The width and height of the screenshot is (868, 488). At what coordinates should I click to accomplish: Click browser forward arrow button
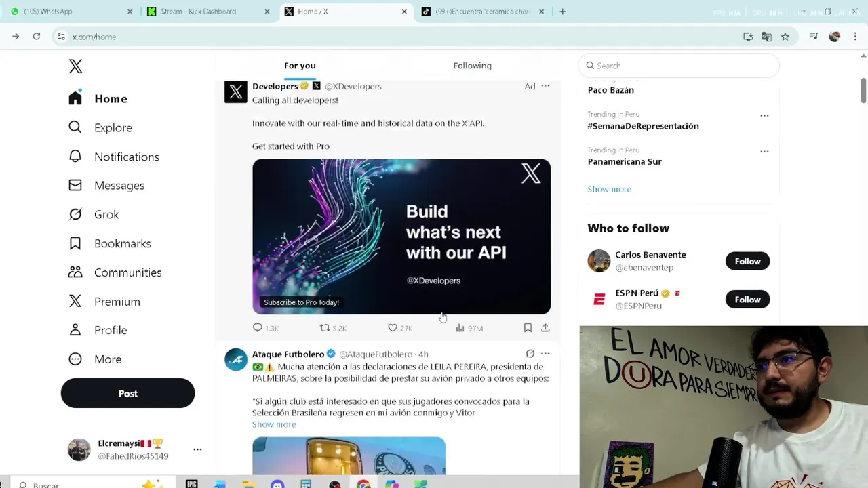pyautogui.click(x=16, y=37)
